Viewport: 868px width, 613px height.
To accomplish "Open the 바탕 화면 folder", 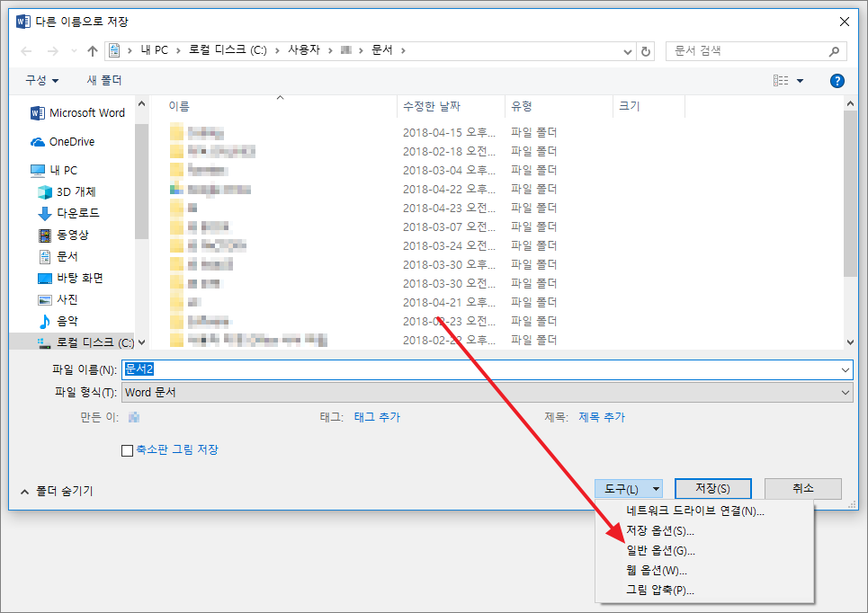I will [x=70, y=278].
